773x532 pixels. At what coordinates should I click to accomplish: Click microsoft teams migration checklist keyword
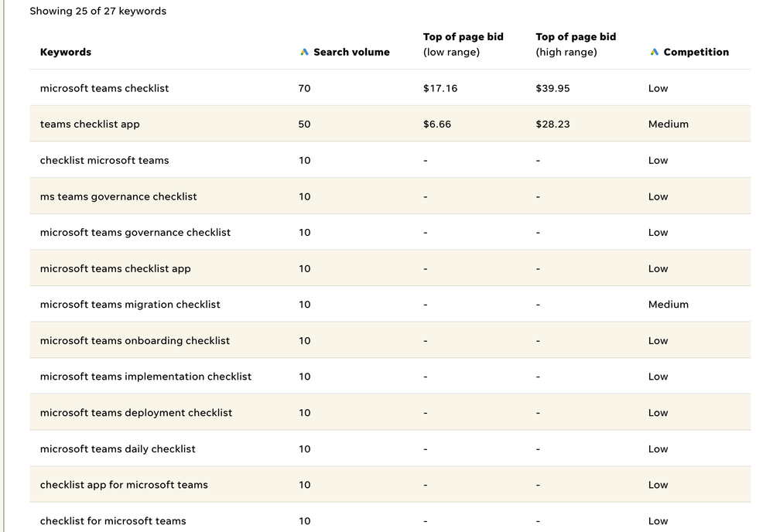point(130,305)
